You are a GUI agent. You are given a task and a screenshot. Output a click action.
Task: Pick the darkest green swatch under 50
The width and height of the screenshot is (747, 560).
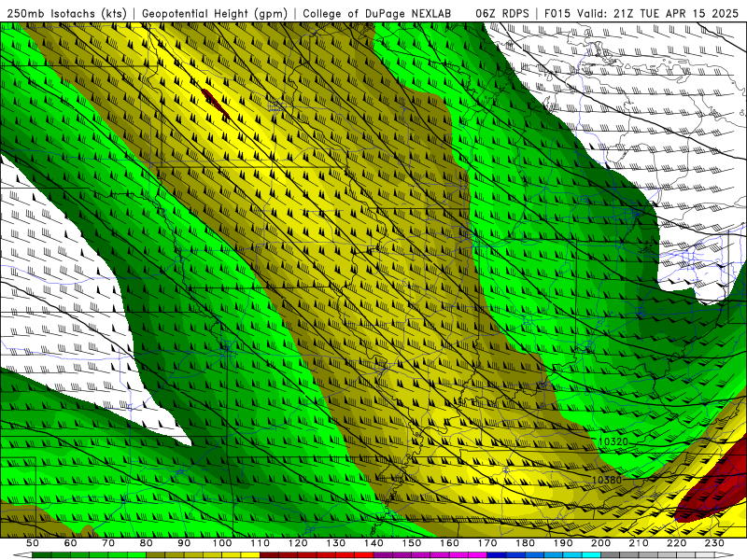(42, 554)
